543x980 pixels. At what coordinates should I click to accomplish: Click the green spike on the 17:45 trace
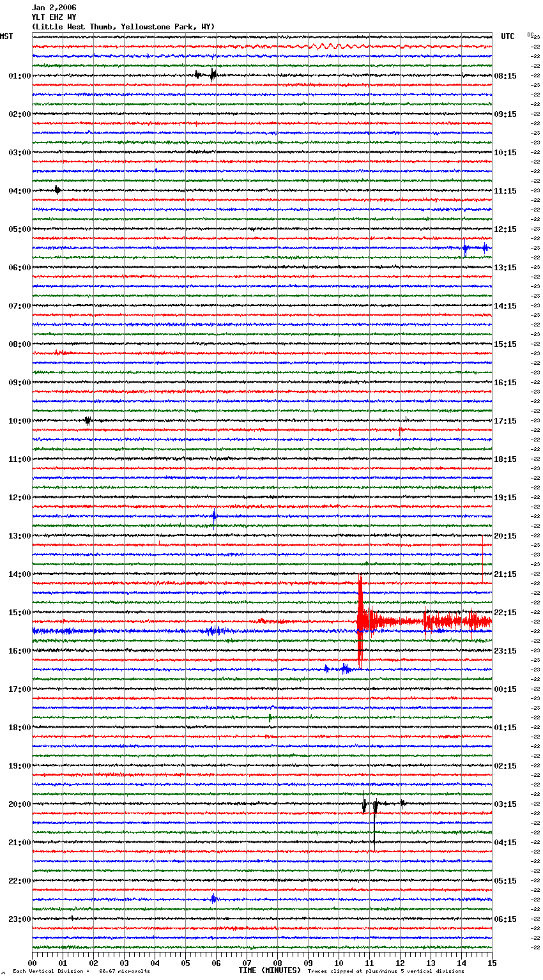[270, 717]
